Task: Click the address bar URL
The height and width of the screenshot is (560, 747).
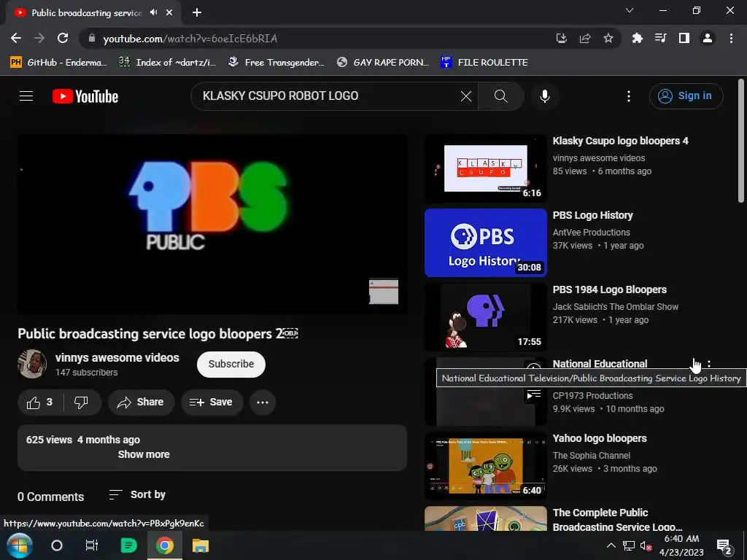Action: click(190, 39)
